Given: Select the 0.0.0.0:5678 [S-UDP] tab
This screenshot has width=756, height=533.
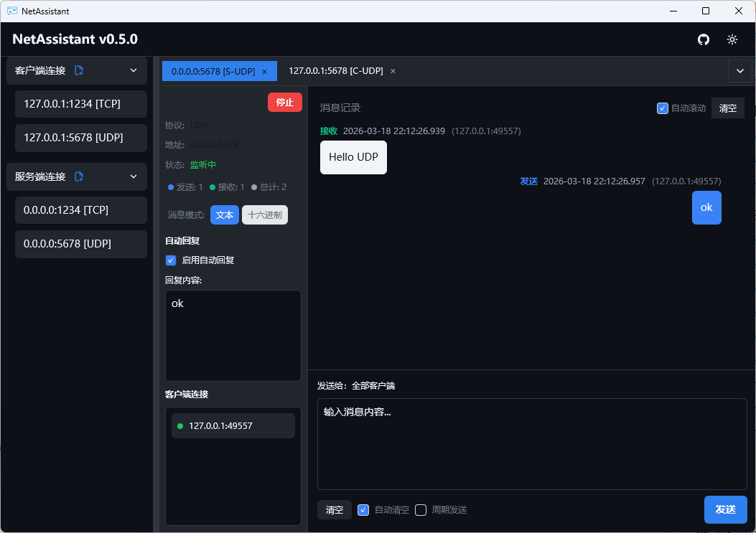Looking at the screenshot, I should coord(212,71).
